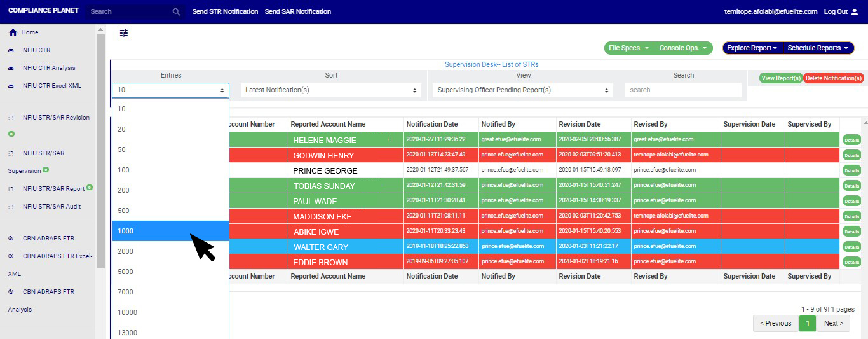Click the CBN ADRAPS FTR sidebar icon
The width and height of the screenshot is (868, 339).
pos(11,239)
